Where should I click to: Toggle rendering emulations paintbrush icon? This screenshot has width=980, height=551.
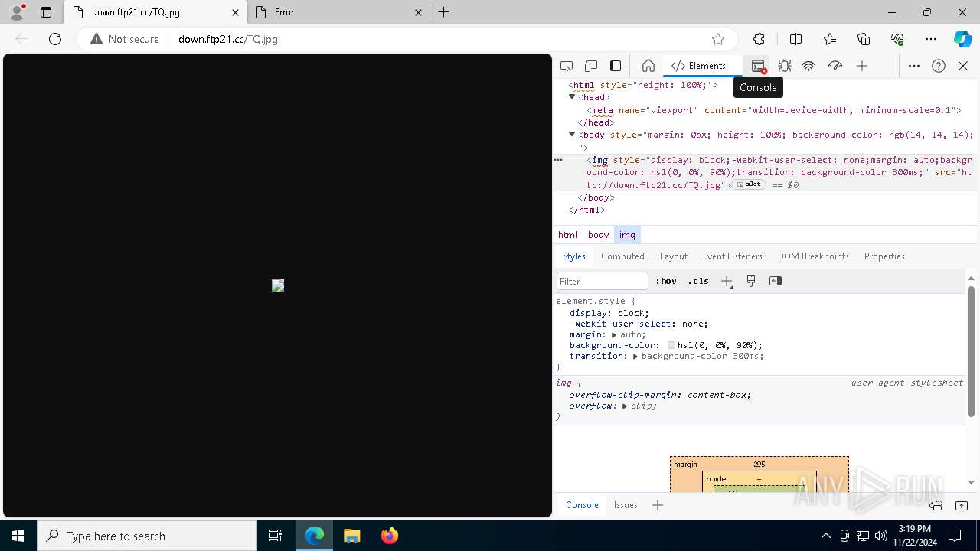[750, 281]
